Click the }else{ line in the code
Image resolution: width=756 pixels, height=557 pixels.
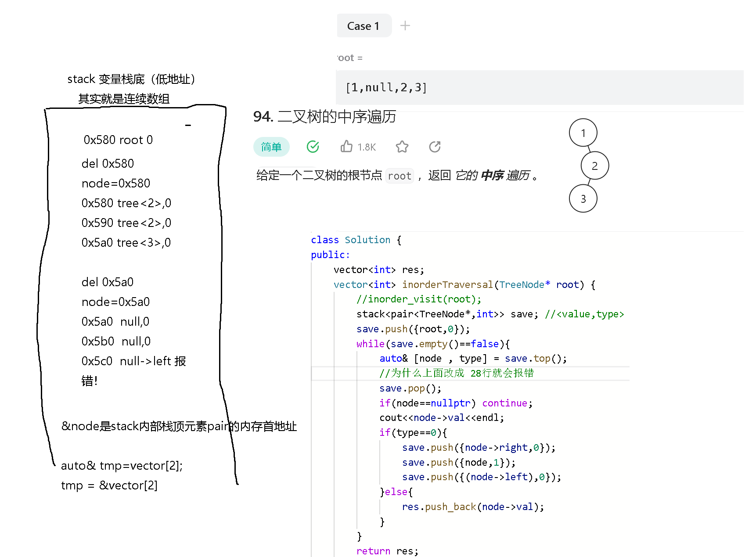tap(396, 492)
